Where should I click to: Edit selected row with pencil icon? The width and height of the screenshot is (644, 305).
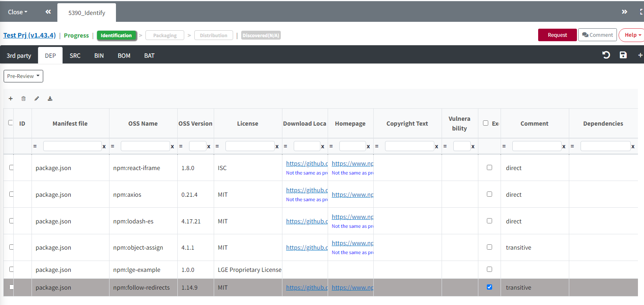pyautogui.click(x=37, y=99)
